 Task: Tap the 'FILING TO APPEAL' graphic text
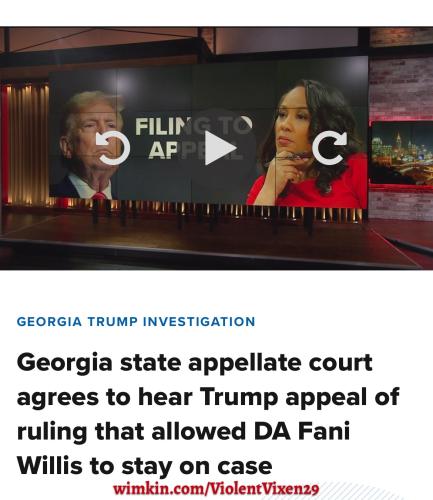tap(193, 138)
